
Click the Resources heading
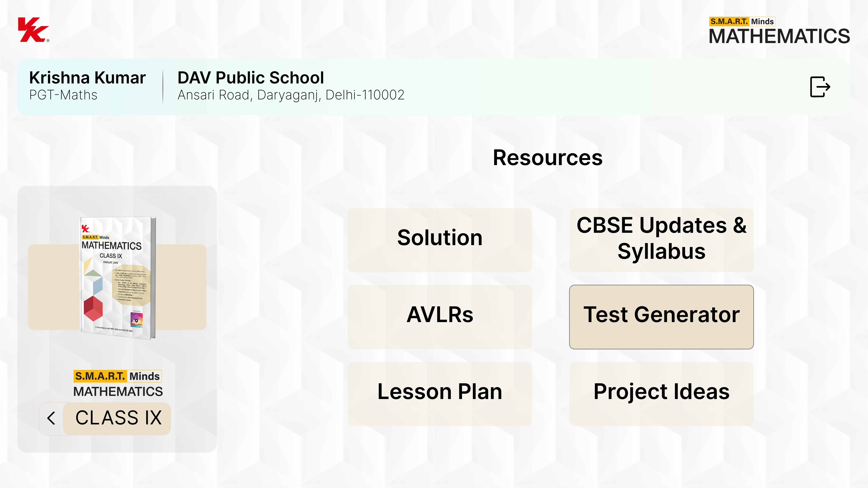pos(548,158)
